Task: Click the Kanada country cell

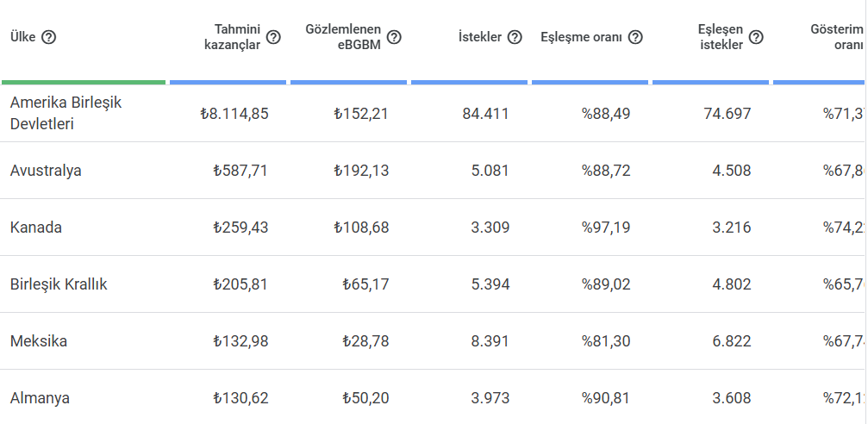Action: [x=36, y=228]
